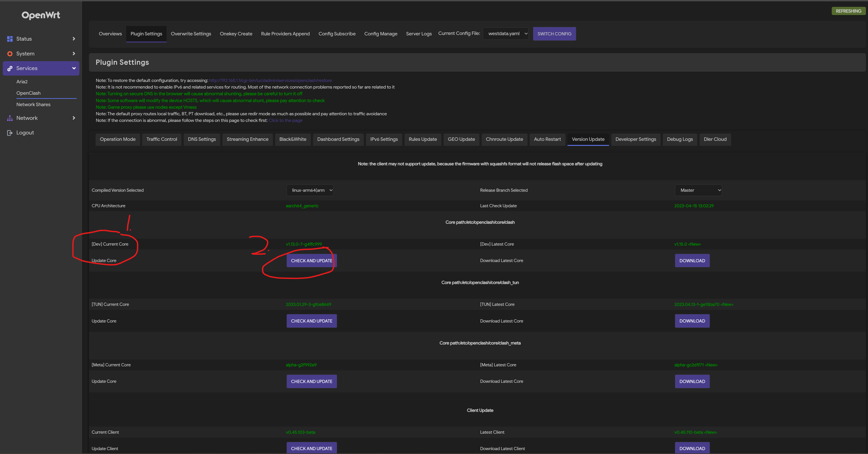Click the Status grid icon in sidebar

coord(10,39)
